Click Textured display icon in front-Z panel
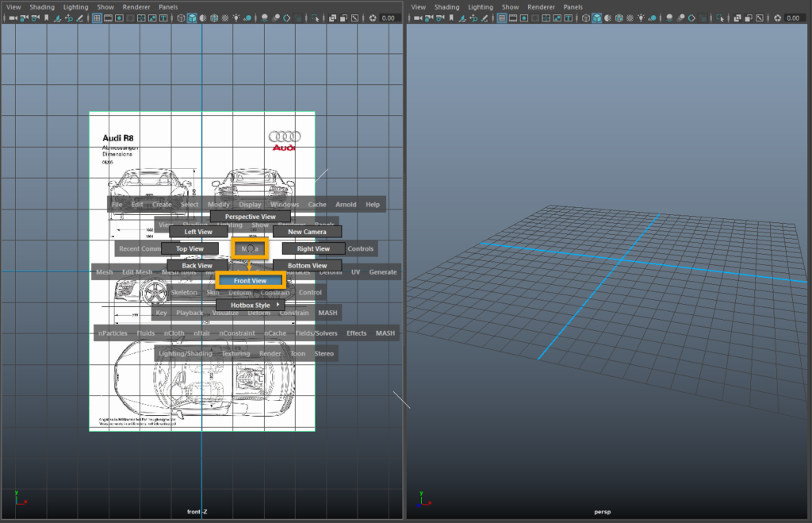812x523 pixels. pos(225,18)
